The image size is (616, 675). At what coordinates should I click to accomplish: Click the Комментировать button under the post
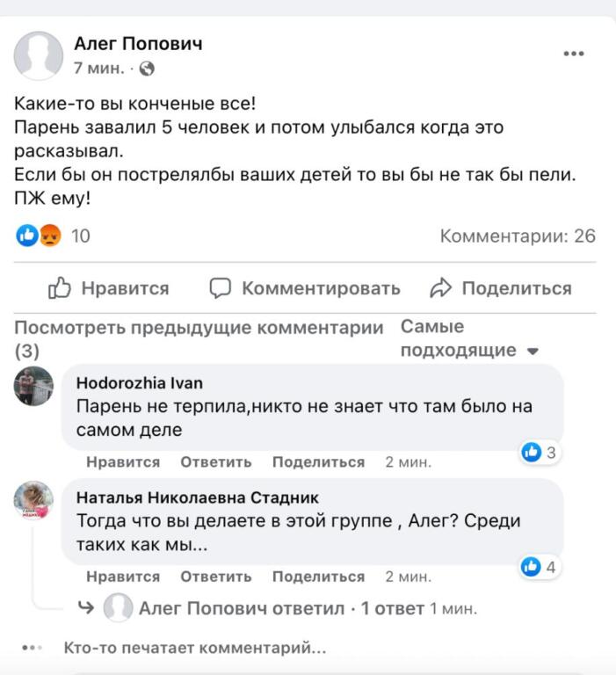pos(305,288)
